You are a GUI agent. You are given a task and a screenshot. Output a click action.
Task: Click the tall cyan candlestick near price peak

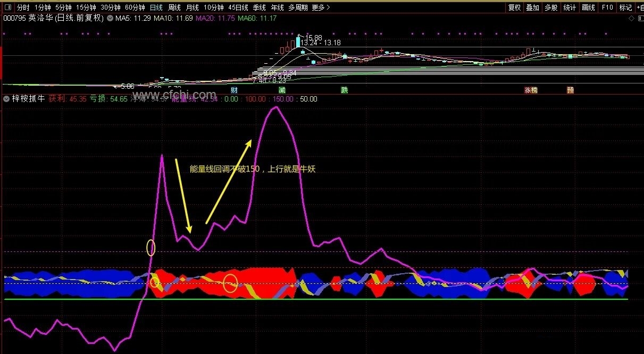[298, 41]
